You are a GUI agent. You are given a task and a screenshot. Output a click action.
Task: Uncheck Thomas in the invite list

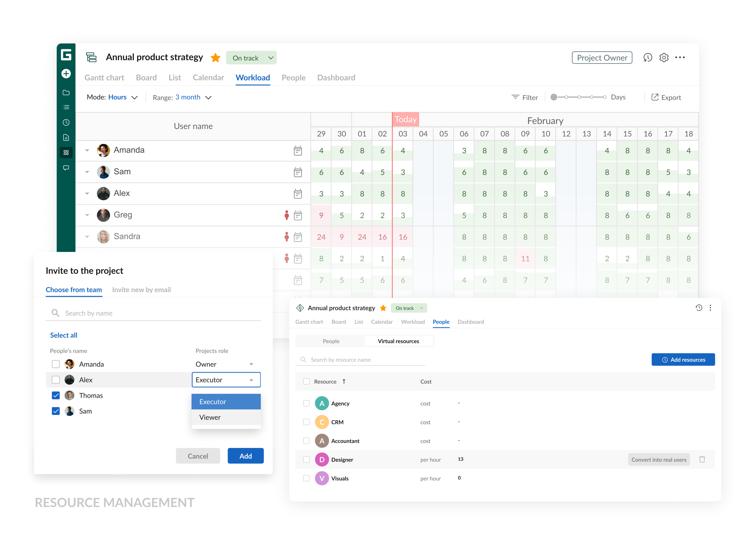[x=56, y=395]
